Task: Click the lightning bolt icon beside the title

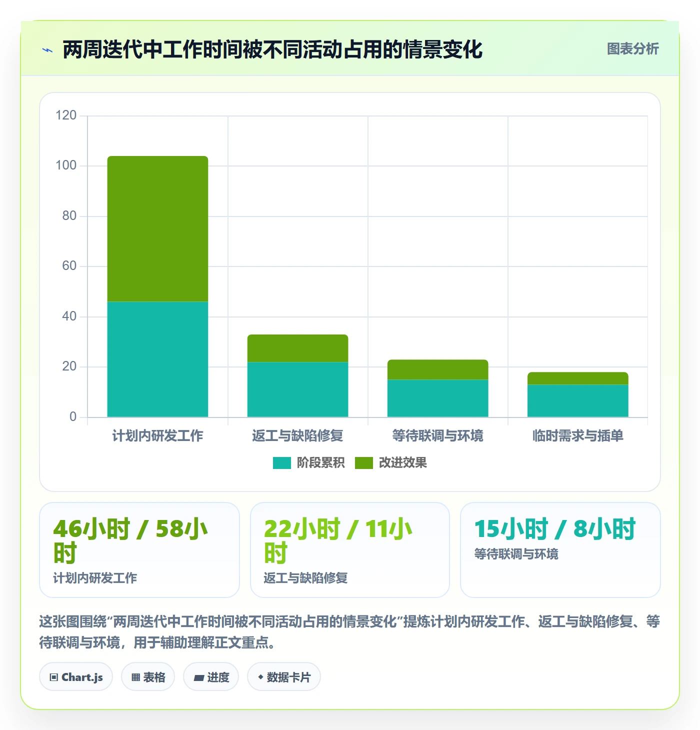Action: tap(47, 50)
